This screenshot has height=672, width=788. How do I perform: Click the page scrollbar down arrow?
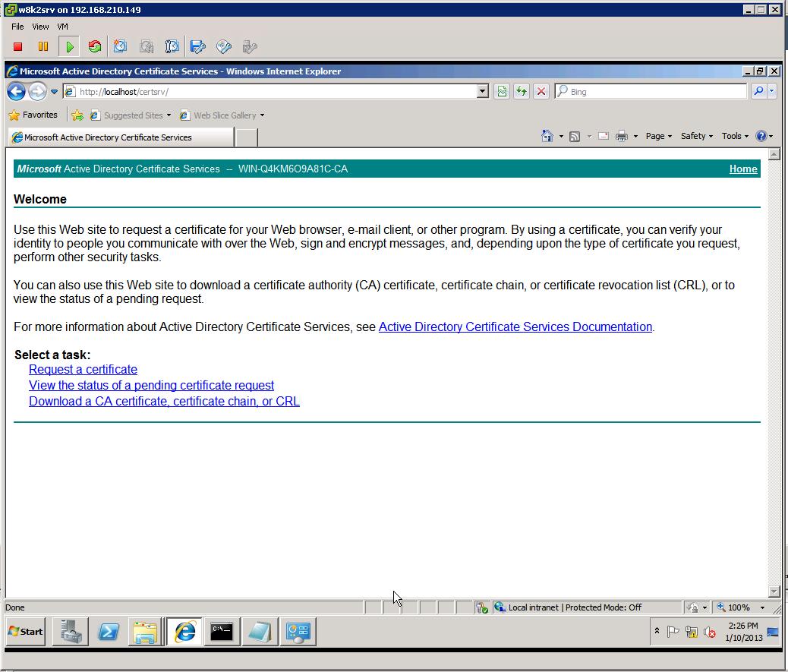[x=774, y=591]
